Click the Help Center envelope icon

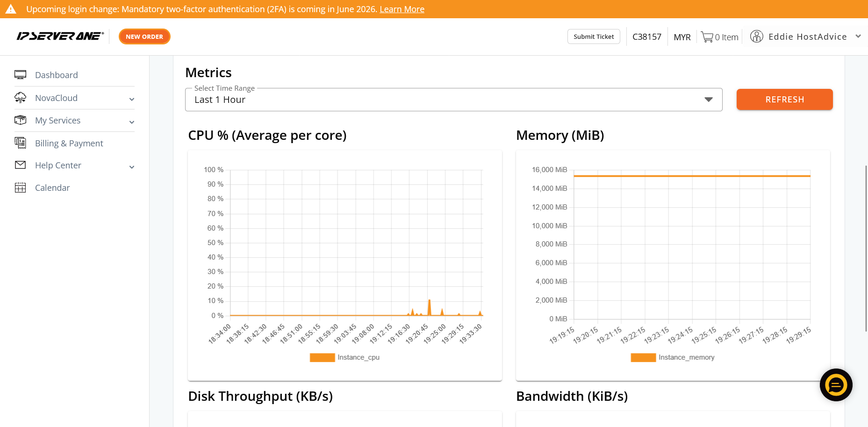coord(20,165)
